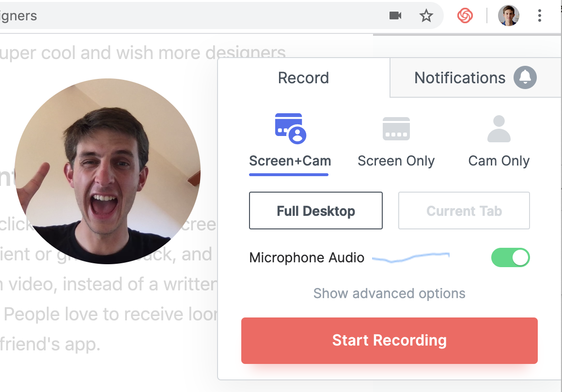This screenshot has height=392, width=562.
Task: Click Start Recording button
Action: [389, 340]
